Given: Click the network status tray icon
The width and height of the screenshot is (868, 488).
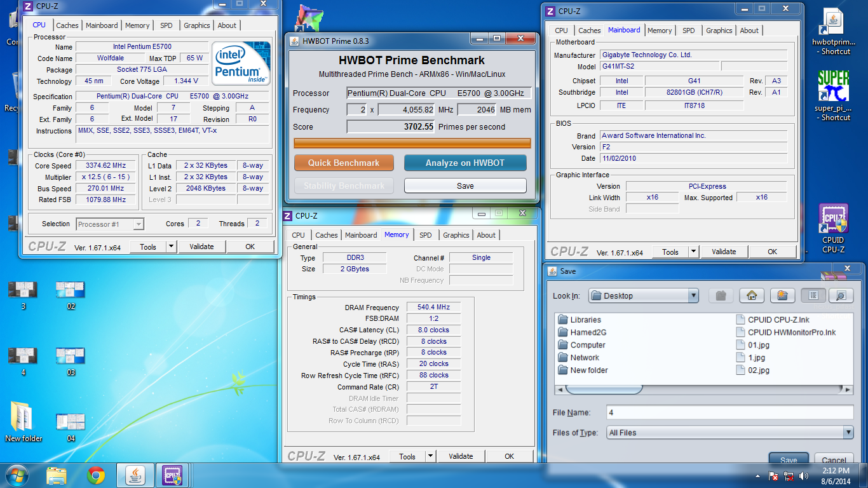Looking at the screenshot, I should coord(789,475).
